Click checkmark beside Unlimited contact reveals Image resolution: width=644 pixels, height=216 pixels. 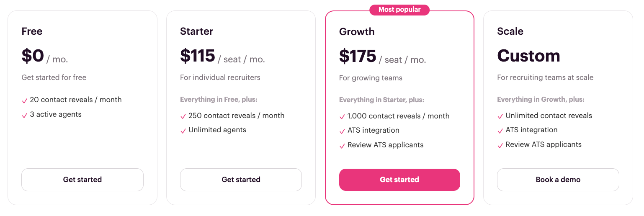(500, 116)
